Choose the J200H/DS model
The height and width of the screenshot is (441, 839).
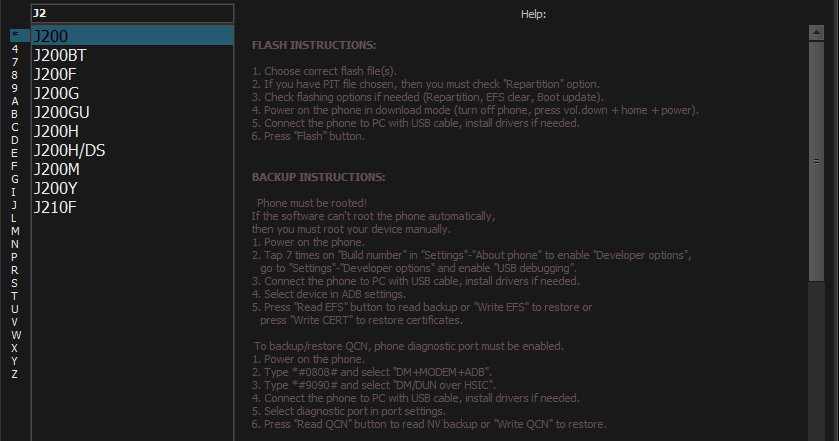tap(132, 150)
